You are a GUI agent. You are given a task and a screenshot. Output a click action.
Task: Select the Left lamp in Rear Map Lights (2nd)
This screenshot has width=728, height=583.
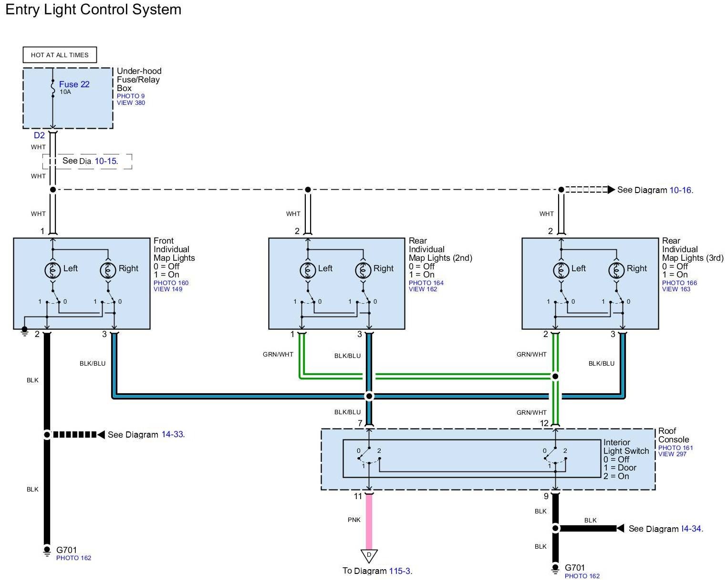308,270
